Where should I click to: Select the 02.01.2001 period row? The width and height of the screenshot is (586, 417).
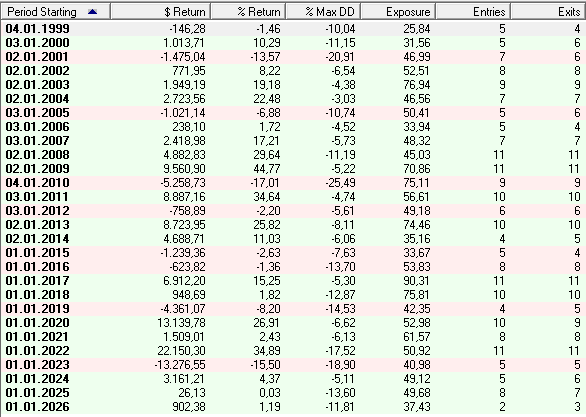click(293, 57)
